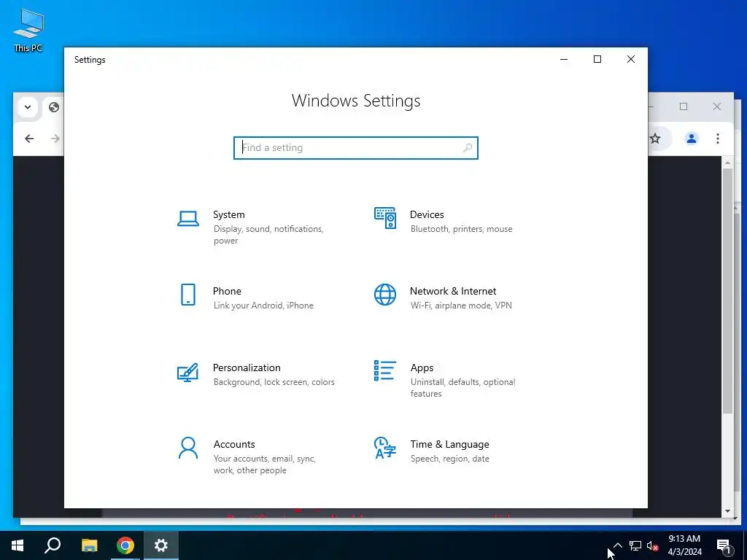Click the magnifier icon in Find a setting

tap(468, 147)
